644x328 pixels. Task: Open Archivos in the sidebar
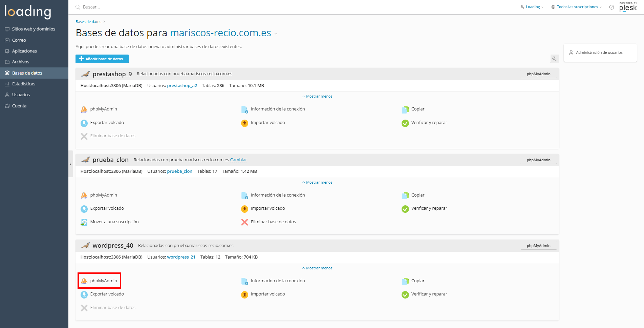(x=34, y=62)
